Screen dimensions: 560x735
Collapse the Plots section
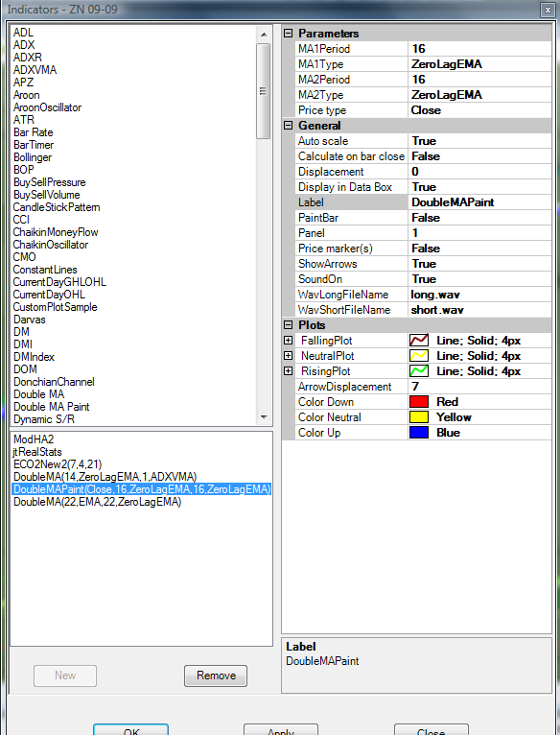(x=289, y=325)
